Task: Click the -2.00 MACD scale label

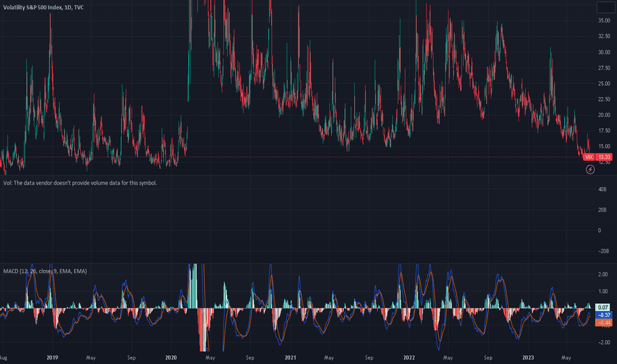Action: pos(603,342)
